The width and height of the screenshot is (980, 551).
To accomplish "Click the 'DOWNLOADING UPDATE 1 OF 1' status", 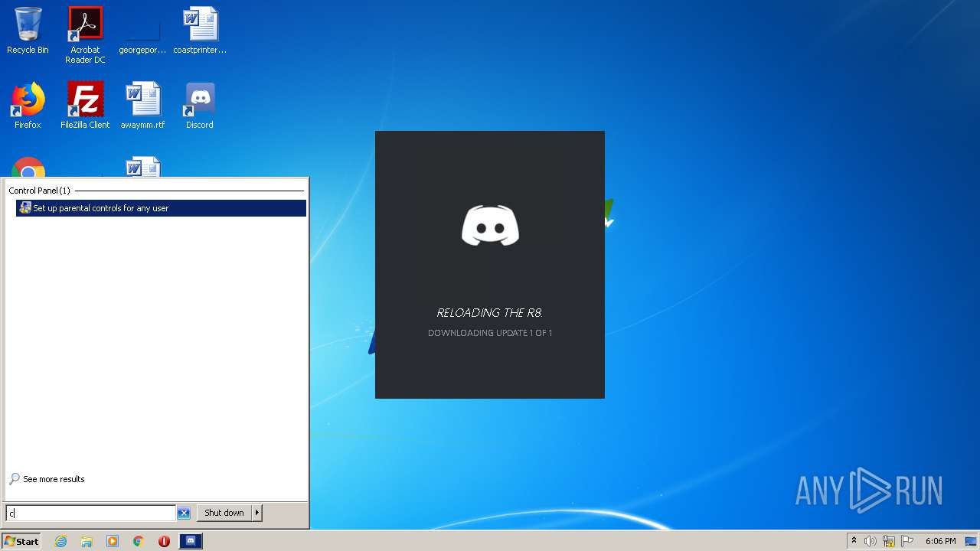I will (x=490, y=333).
